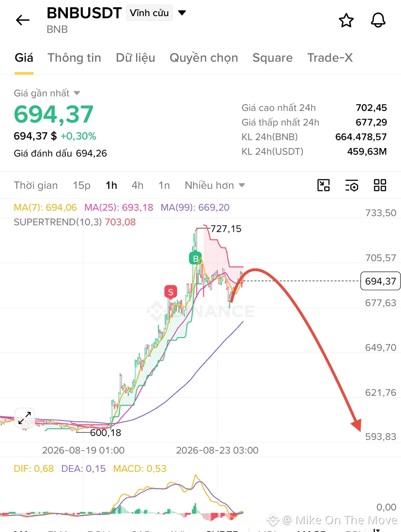Expand chart to fullscreen with arrows icon
Viewport: 401px width, 532px height.
24,418
